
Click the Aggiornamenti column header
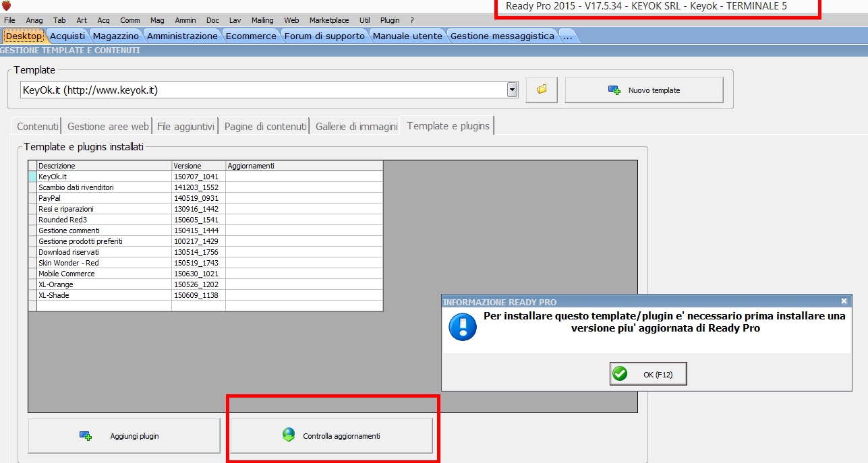(x=304, y=166)
